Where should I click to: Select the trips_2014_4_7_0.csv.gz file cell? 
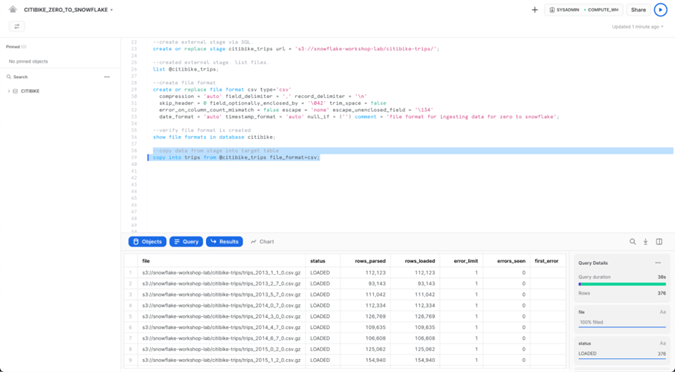[x=221, y=327]
